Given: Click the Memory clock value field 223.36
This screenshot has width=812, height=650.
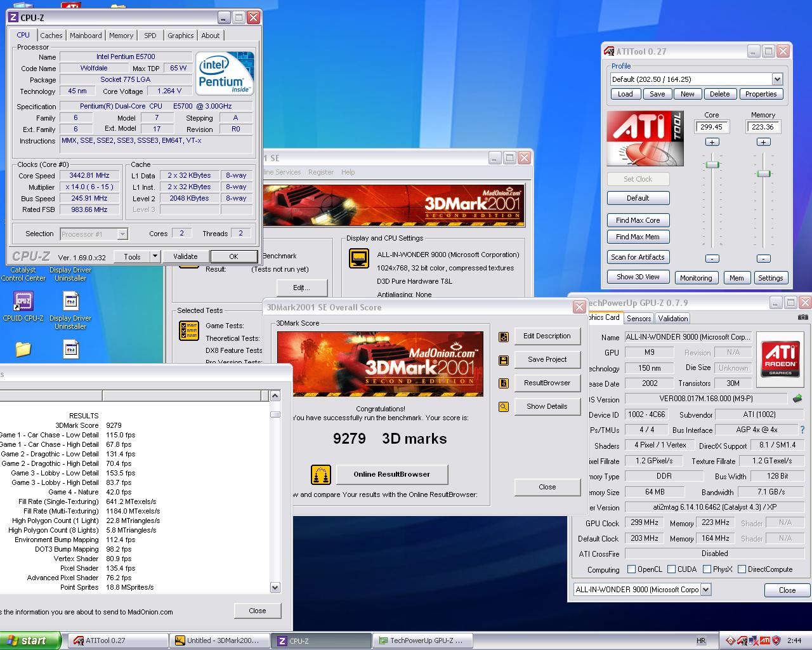Looking at the screenshot, I should (x=763, y=127).
